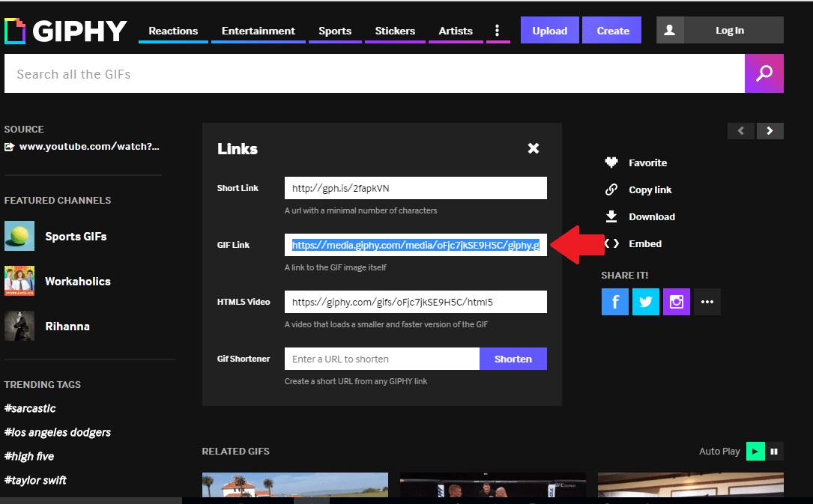This screenshot has height=504, width=813.
Task: Close the Links dialog
Action: click(534, 148)
